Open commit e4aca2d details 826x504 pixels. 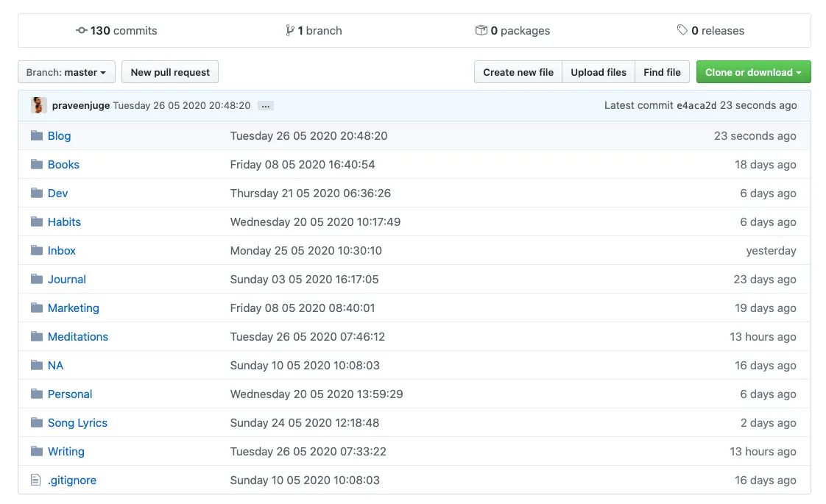(x=696, y=105)
